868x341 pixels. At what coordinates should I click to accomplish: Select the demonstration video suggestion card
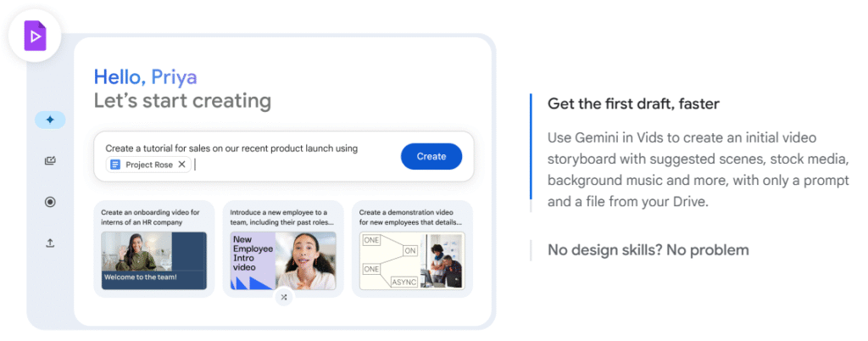413,249
